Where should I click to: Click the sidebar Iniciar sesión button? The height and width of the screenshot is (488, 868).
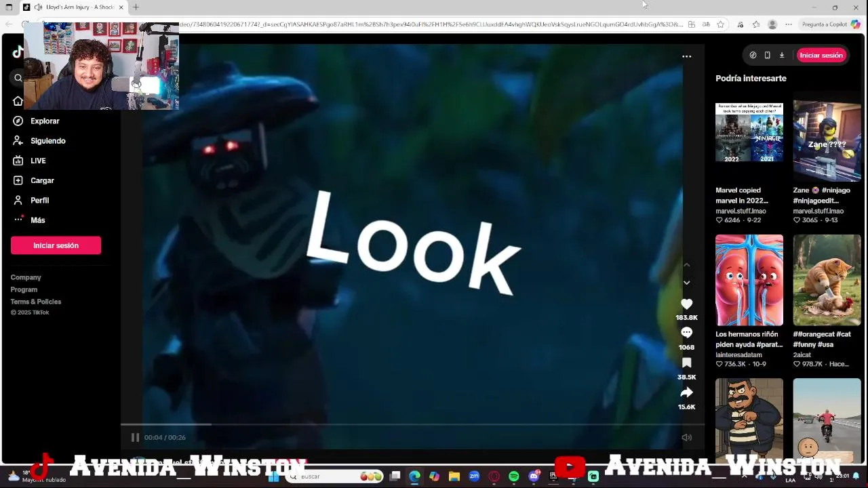click(x=56, y=245)
